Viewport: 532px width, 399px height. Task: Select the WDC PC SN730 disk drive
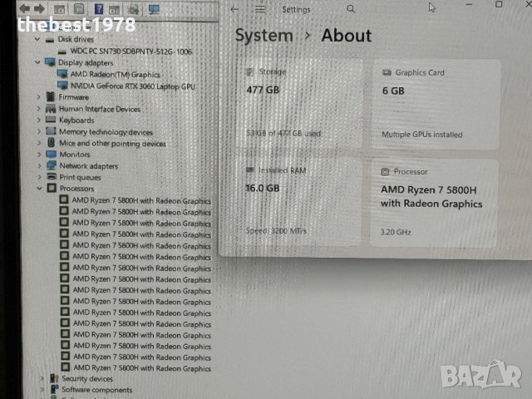[x=131, y=52]
